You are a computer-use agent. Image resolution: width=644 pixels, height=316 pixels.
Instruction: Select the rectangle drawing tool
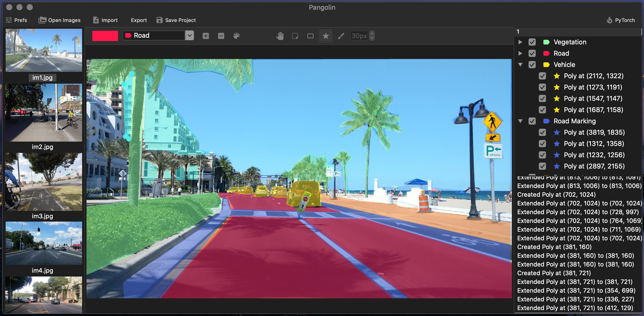pos(310,36)
